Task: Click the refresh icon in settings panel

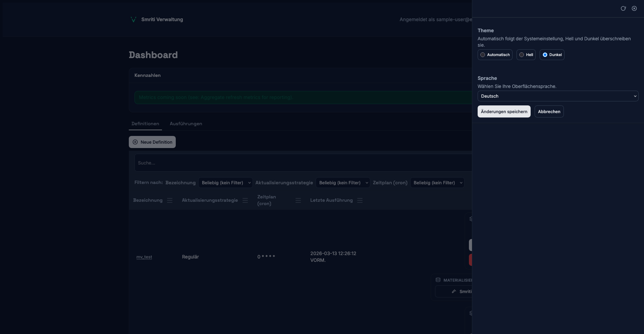Action: point(623,8)
